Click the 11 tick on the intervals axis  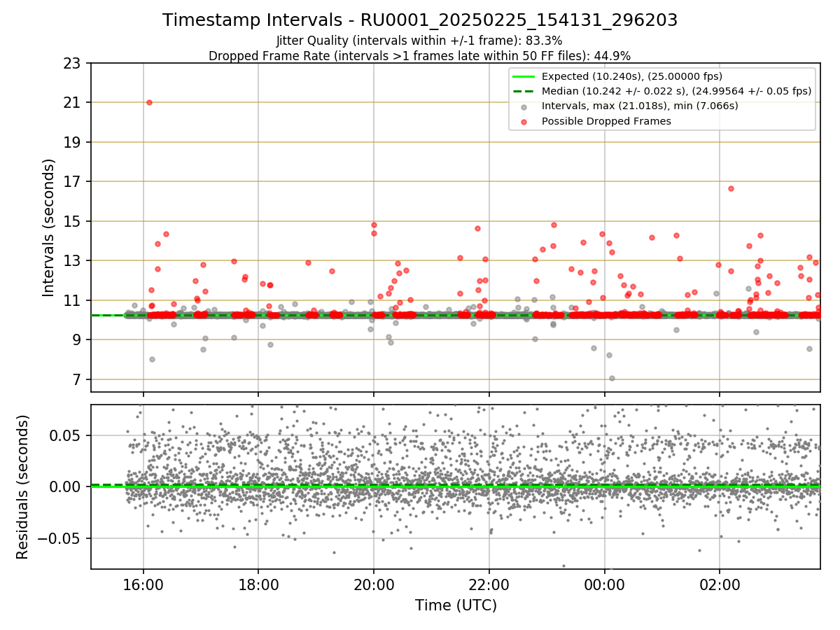click(74, 301)
